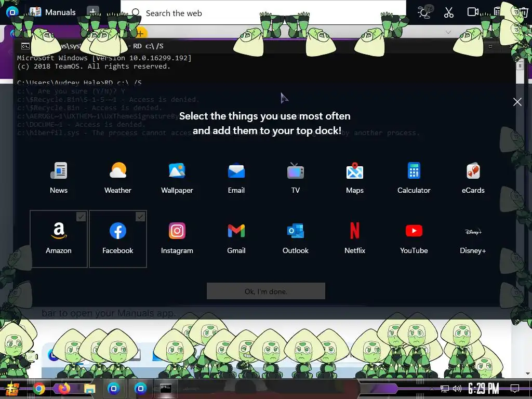Select the Email app icon
The image size is (532, 399).
point(236,170)
